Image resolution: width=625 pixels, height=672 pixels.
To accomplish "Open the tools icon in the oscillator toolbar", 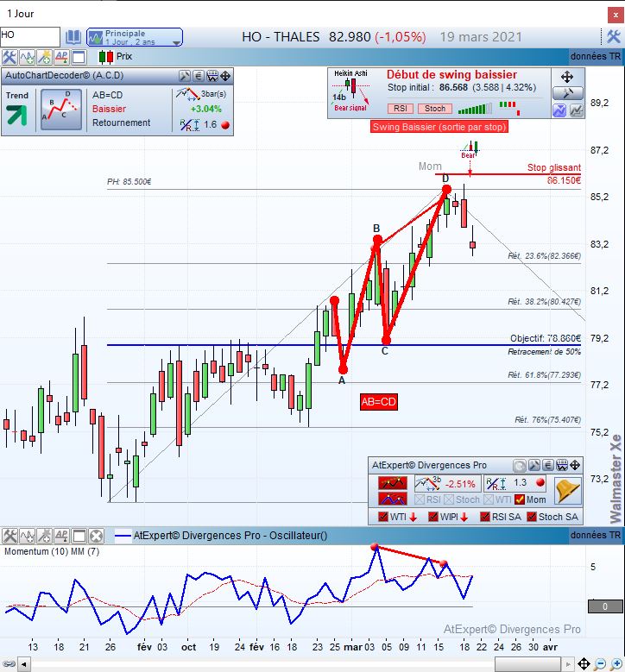I will (x=9, y=537).
